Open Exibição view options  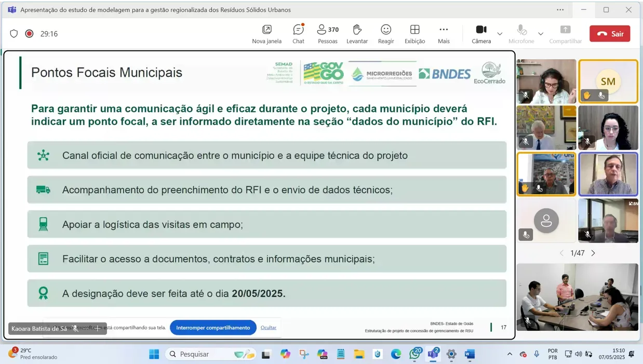[414, 34]
